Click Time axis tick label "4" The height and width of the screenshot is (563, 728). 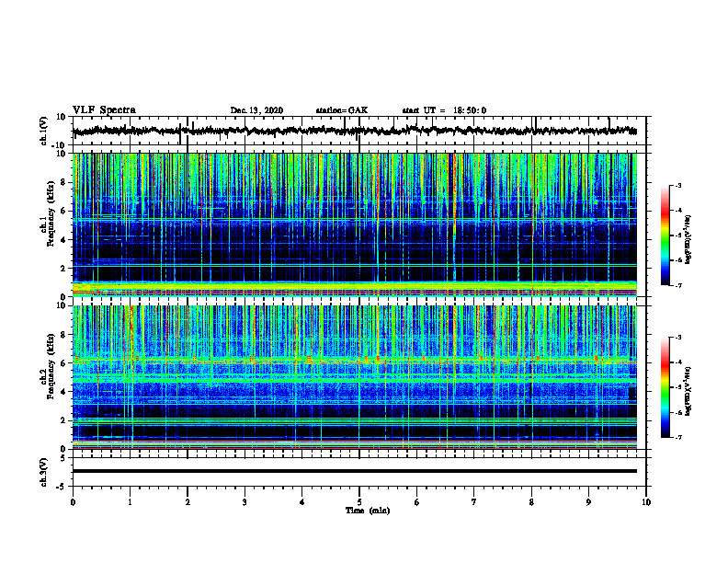tap(301, 502)
